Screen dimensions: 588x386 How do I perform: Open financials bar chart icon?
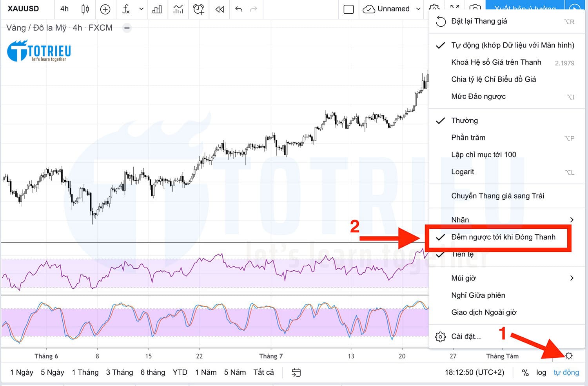pos(157,9)
